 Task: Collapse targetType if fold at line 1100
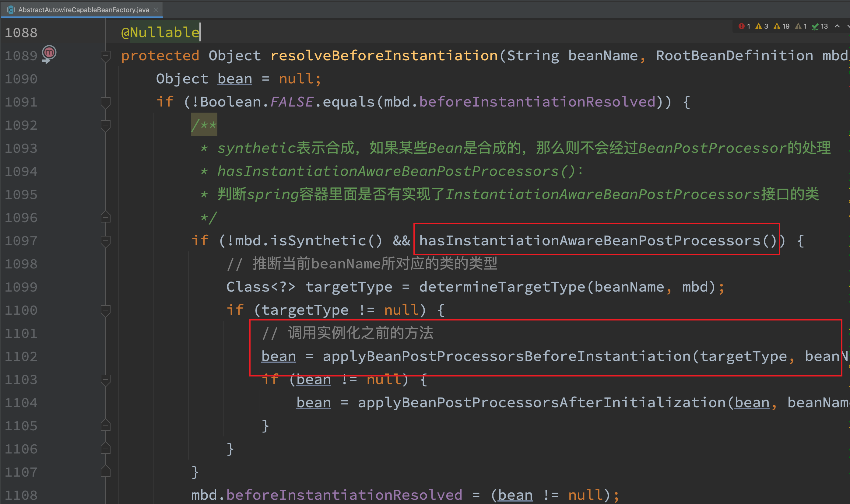tap(106, 310)
